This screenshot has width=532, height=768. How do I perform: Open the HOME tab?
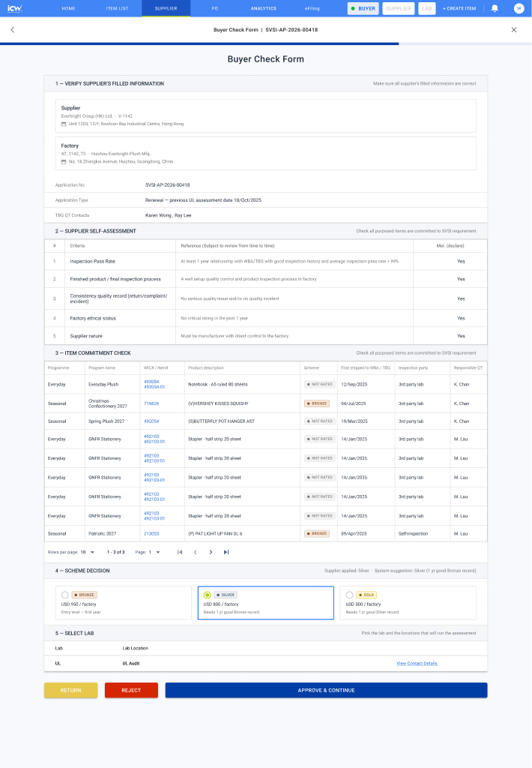[68, 8]
